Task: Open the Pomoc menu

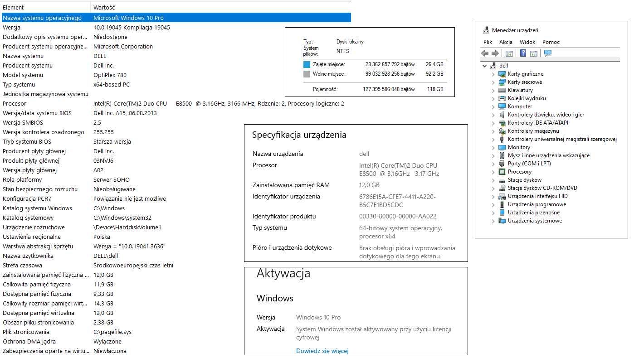Action: (551, 42)
